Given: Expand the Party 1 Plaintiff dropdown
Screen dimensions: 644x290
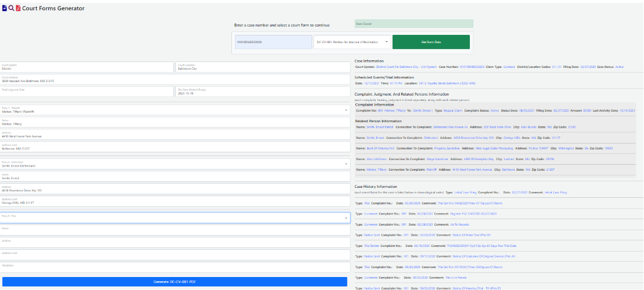Looking at the screenshot, I should point(174,110).
